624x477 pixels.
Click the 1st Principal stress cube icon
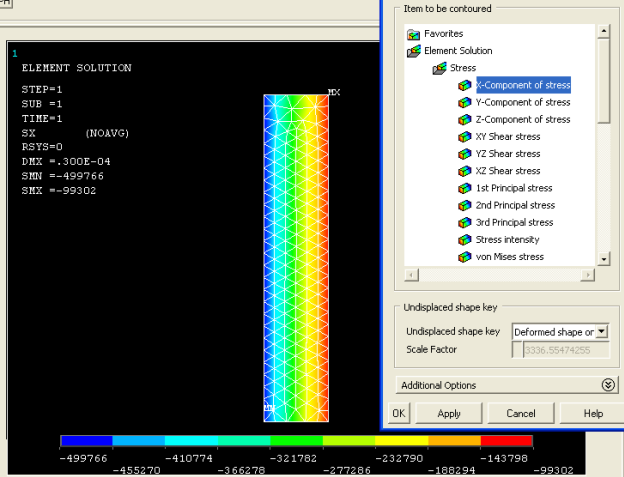(464, 188)
